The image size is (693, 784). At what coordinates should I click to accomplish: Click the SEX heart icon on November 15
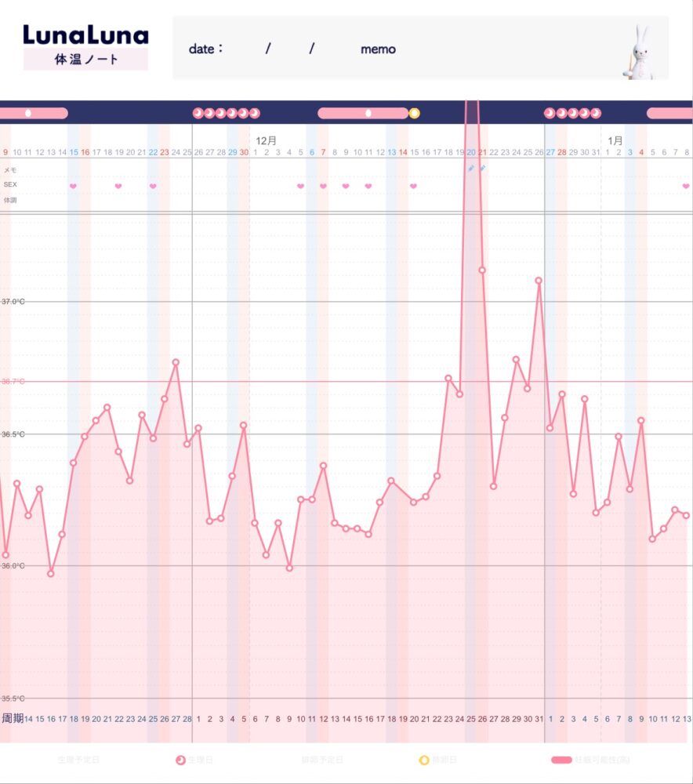[x=73, y=186]
